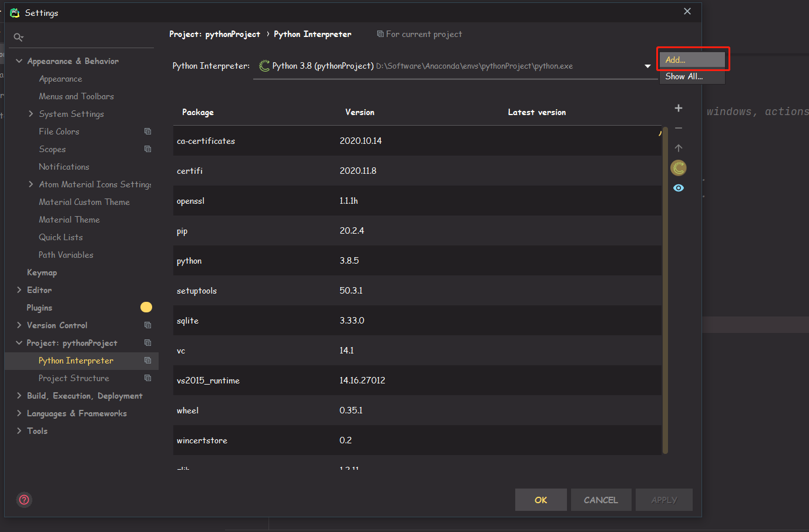
Task: Expand System Settings node
Action: [31, 114]
